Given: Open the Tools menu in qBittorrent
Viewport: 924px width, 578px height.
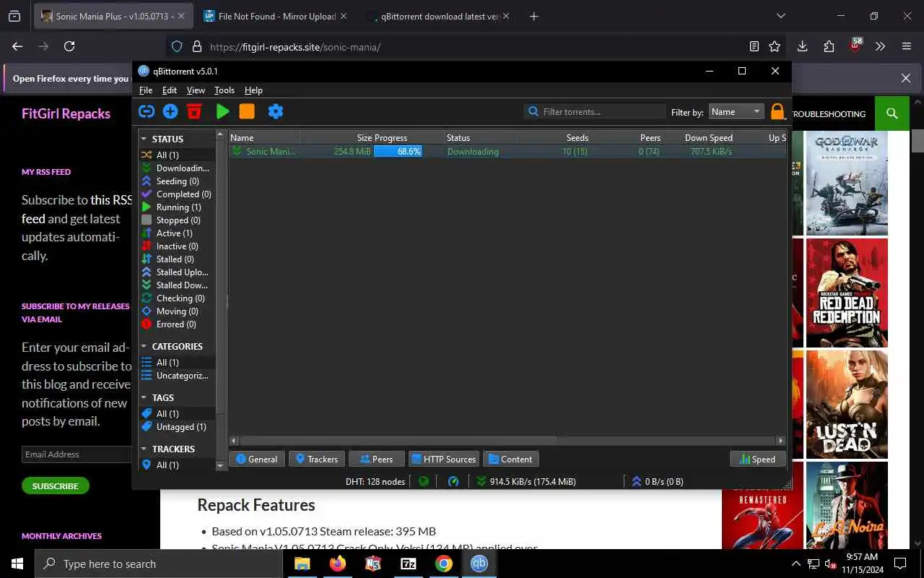Looking at the screenshot, I should (x=225, y=90).
